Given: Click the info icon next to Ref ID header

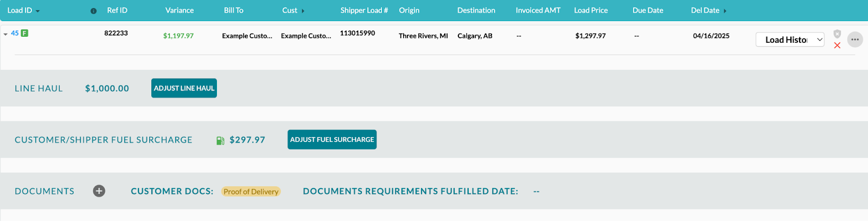Looking at the screenshot, I should point(93,11).
